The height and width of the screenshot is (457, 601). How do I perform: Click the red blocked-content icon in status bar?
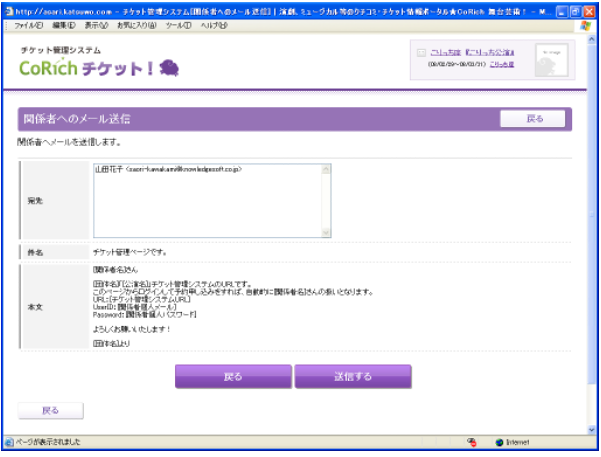tap(472, 441)
